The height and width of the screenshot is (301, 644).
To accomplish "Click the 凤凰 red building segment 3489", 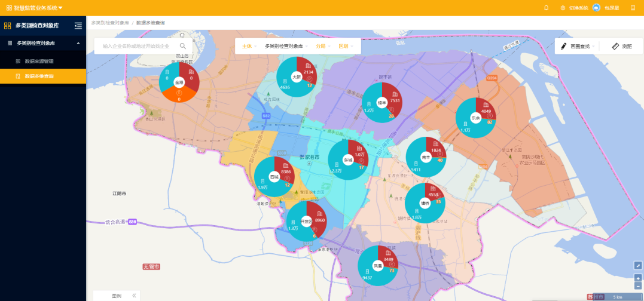I will (389, 257).
